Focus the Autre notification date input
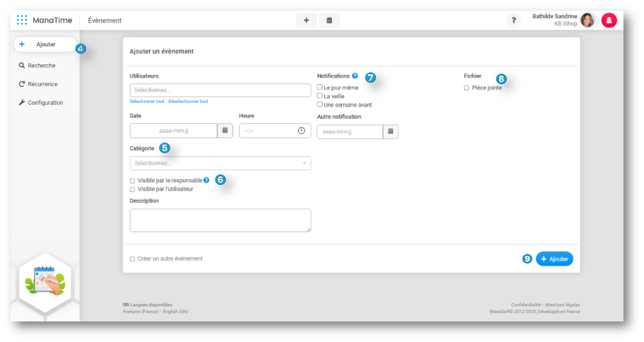The height and width of the screenshot is (342, 644). [x=350, y=131]
